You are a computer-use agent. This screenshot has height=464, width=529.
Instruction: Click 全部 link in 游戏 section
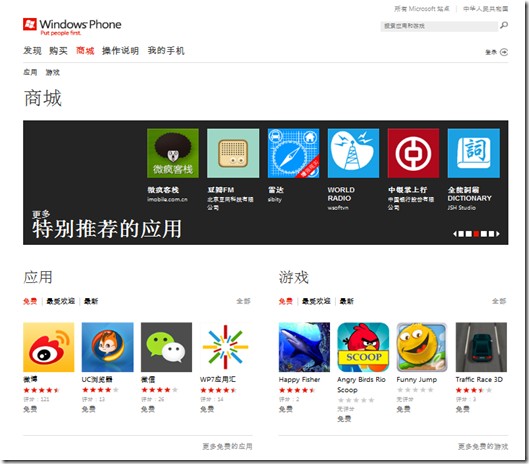pyautogui.click(x=499, y=301)
